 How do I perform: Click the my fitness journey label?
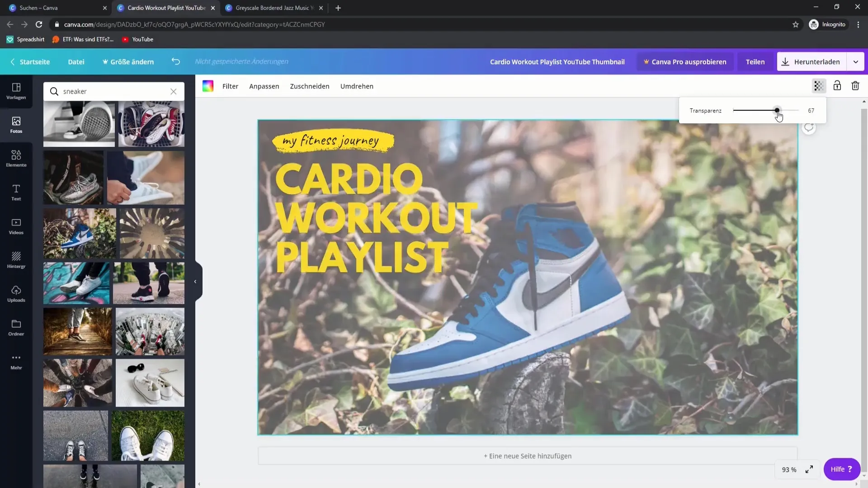point(333,141)
